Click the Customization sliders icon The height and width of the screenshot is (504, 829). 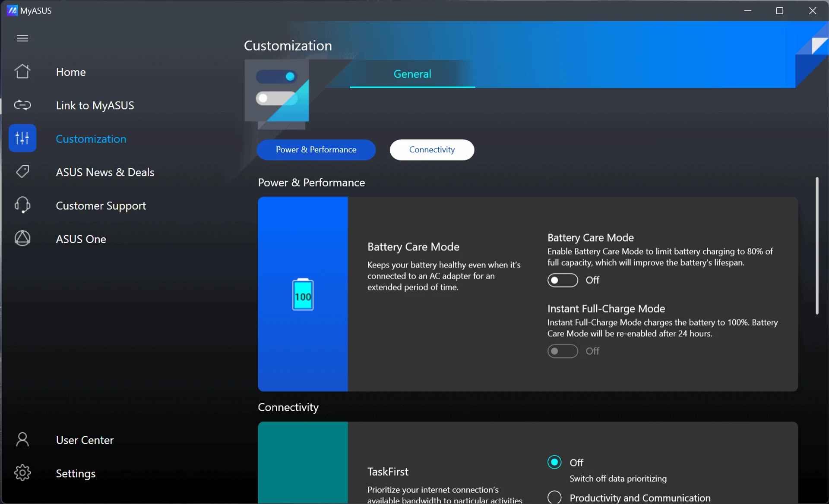(22, 138)
